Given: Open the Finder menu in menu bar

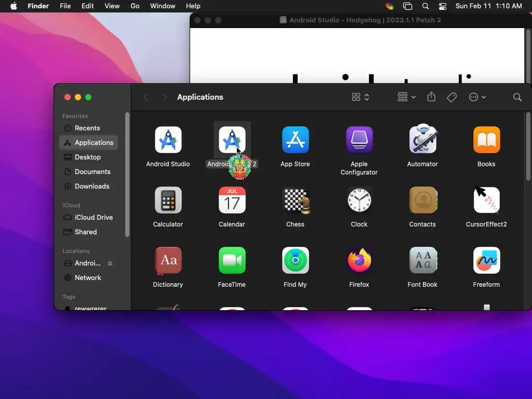Looking at the screenshot, I should pyautogui.click(x=38, y=6).
